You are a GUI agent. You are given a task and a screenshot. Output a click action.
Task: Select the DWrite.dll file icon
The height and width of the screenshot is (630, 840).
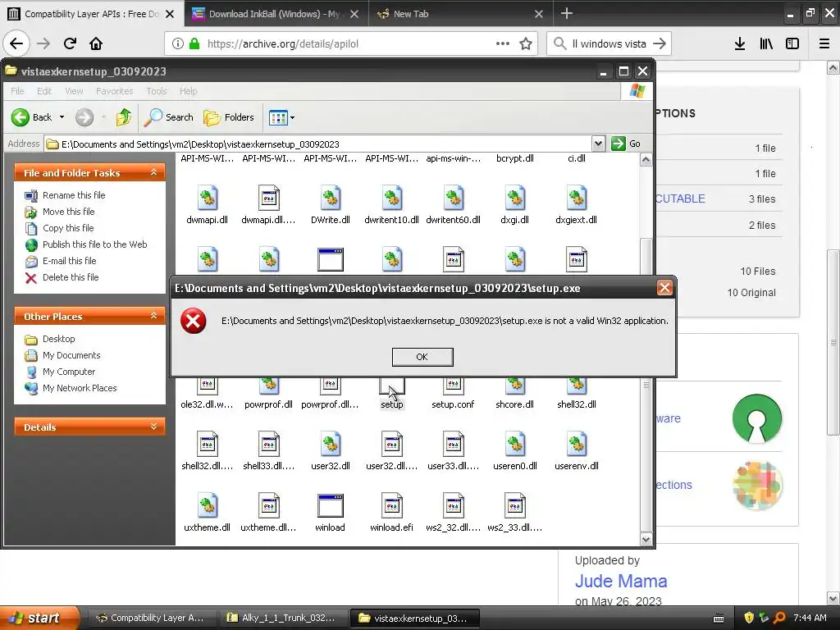[331, 199]
